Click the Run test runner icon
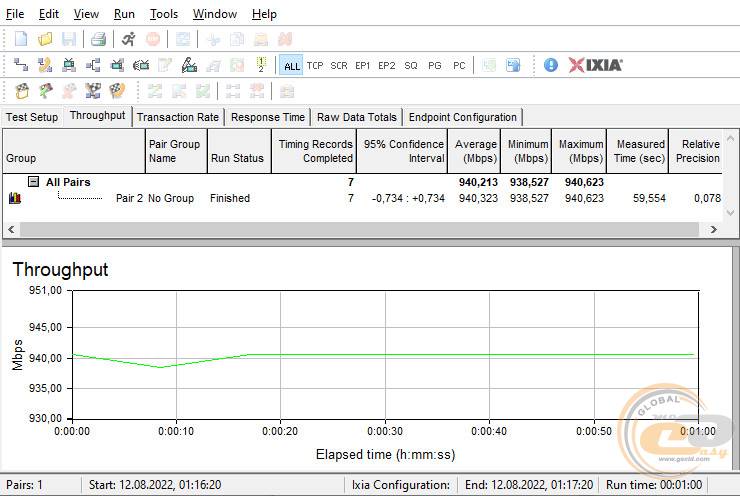Screen dimensions: 740x496 129,40
